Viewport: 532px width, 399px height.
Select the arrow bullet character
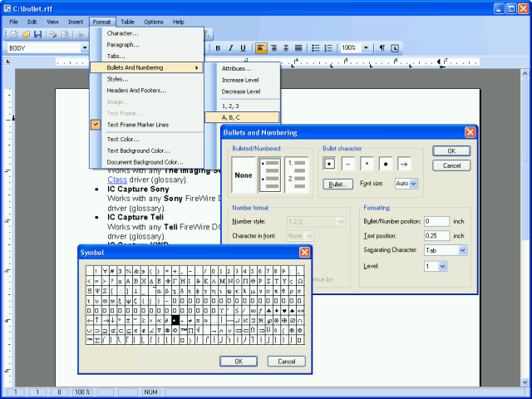click(x=405, y=164)
